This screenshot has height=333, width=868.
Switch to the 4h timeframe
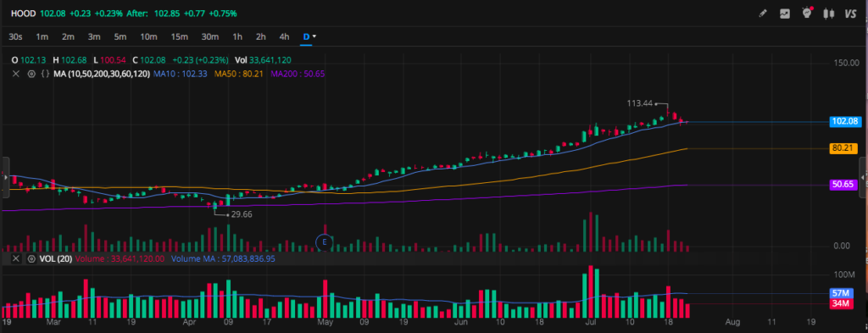pos(284,36)
